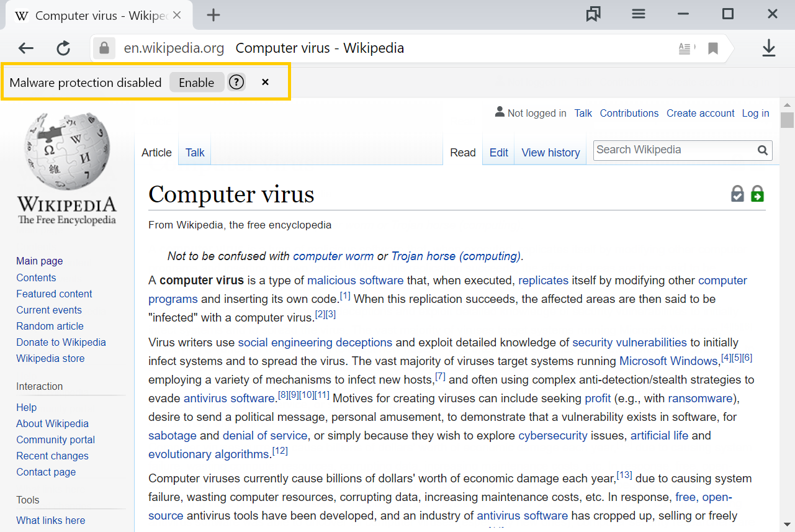
Task: Reload the current page
Action: point(63,48)
